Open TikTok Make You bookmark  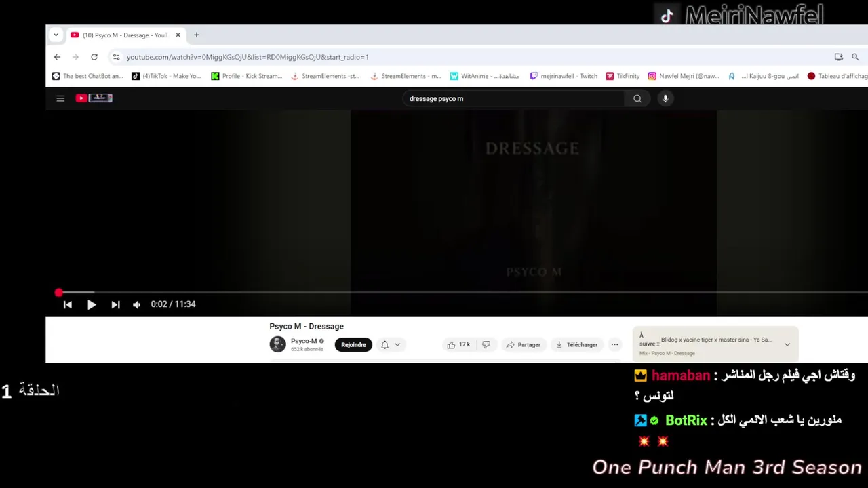(x=166, y=76)
